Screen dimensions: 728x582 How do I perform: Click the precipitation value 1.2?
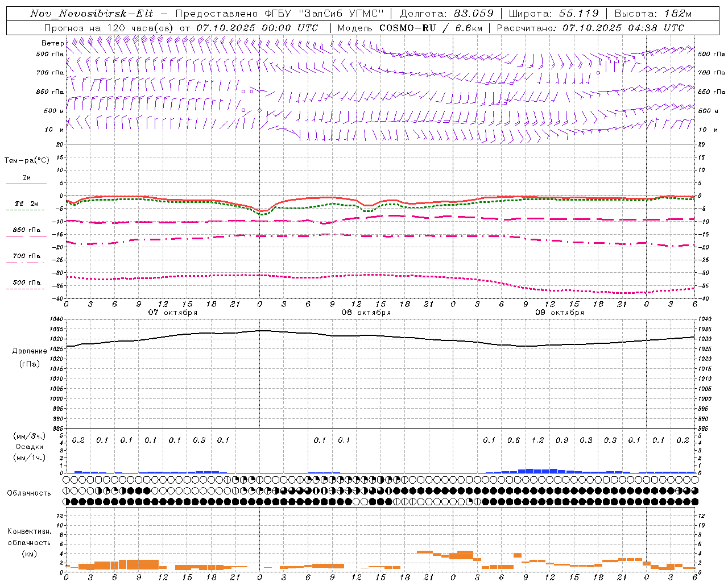tap(537, 440)
